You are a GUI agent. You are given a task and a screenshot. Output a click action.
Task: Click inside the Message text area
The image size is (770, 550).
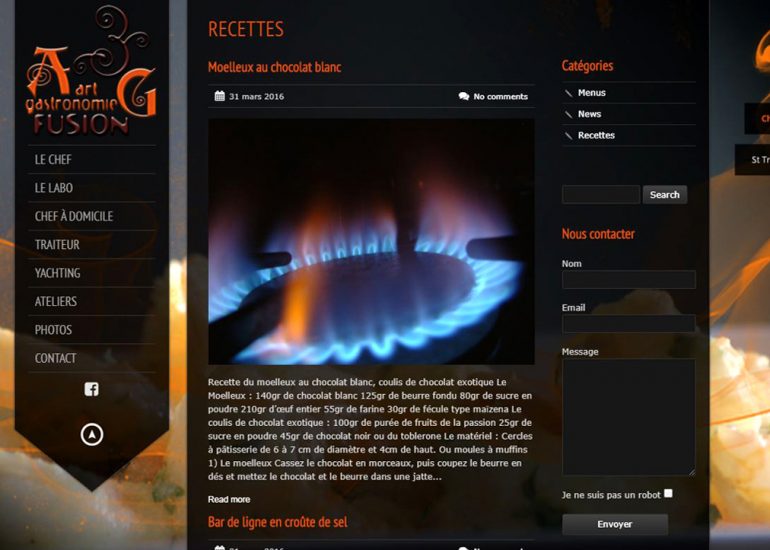(629, 417)
